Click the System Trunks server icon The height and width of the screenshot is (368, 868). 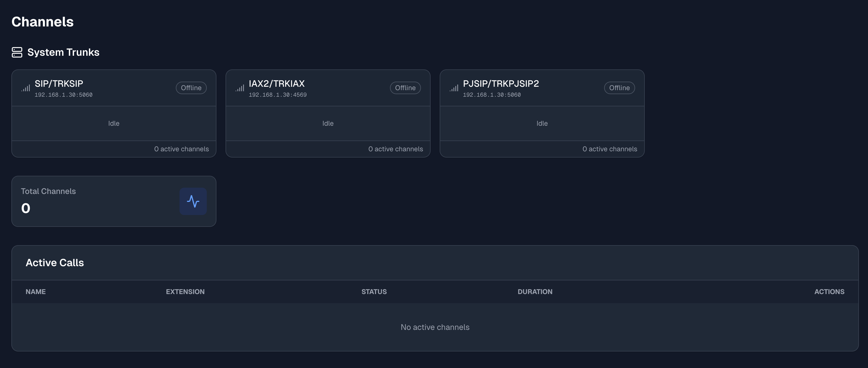coord(17,52)
